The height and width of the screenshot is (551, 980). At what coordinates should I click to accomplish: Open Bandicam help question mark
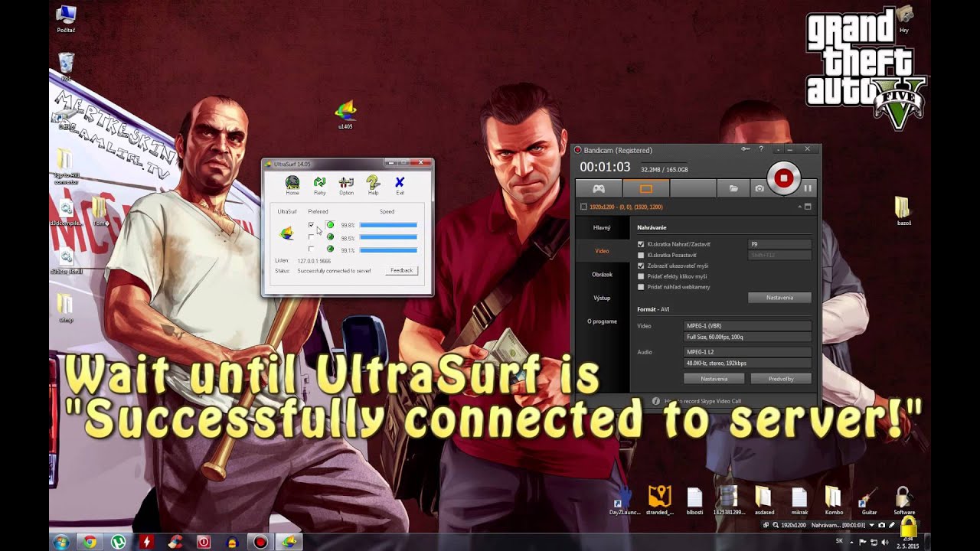coord(761,149)
